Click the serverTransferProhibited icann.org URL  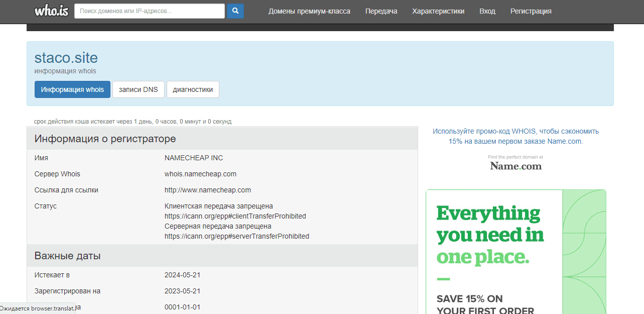click(236, 236)
